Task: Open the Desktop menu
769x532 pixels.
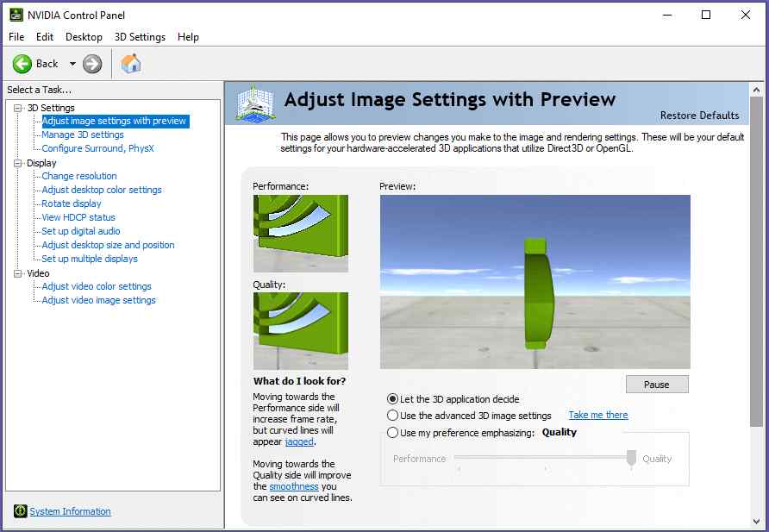Action: coord(84,37)
